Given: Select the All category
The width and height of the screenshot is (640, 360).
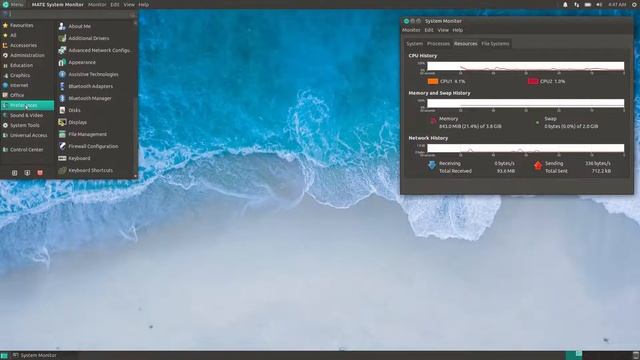Looking at the screenshot, I should [27, 36].
